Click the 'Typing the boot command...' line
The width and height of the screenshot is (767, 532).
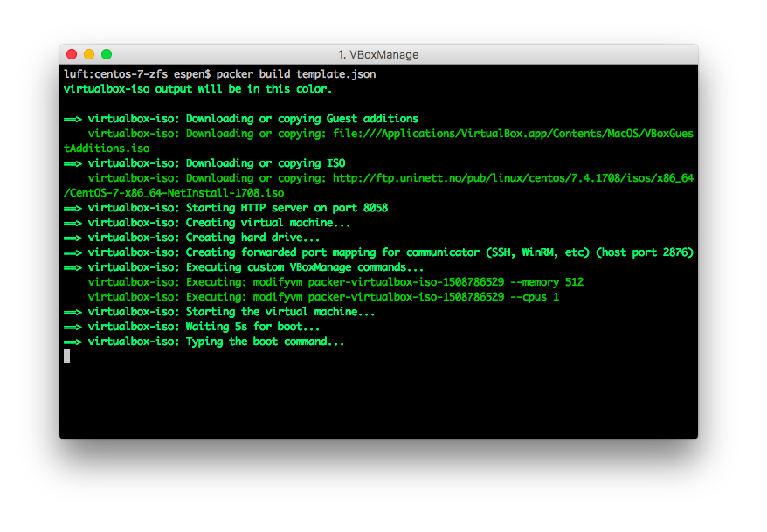click(204, 342)
